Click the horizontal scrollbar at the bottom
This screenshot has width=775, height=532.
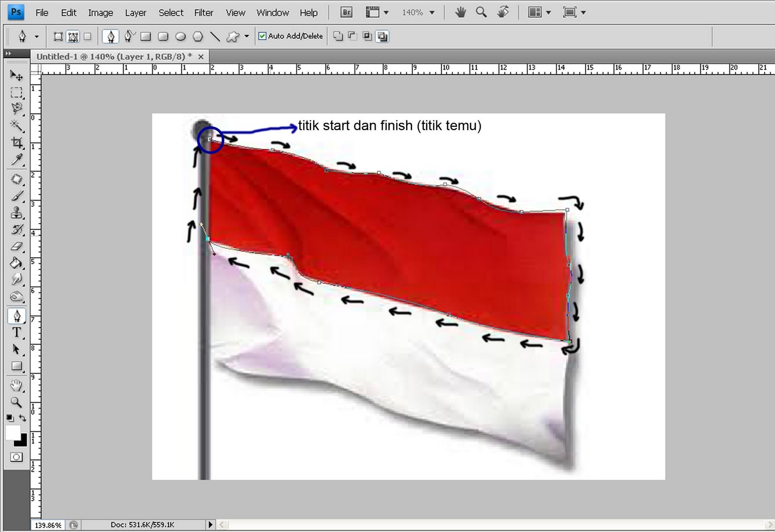[x=484, y=524]
